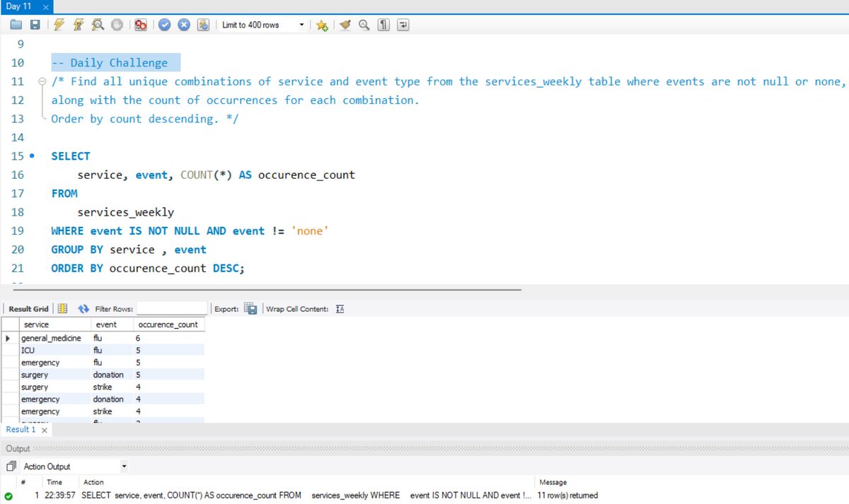Viewport: 849px width, 504px height.
Task: Click the horizontal scrollbar under the editor
Action: coord(267,288)
